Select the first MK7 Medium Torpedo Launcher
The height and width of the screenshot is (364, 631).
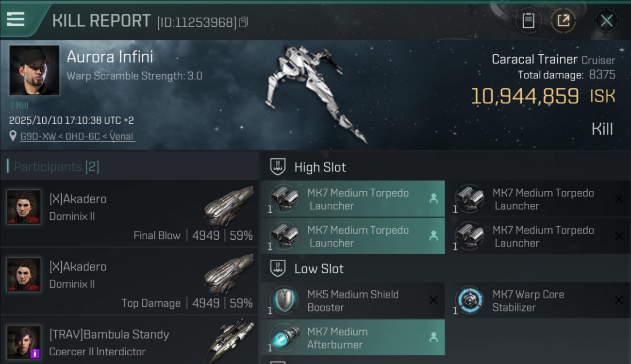[353, 199]
